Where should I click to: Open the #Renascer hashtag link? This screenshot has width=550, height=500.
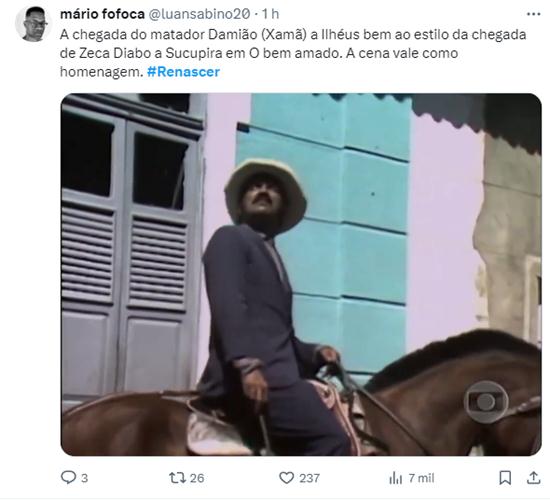(183, 72)
